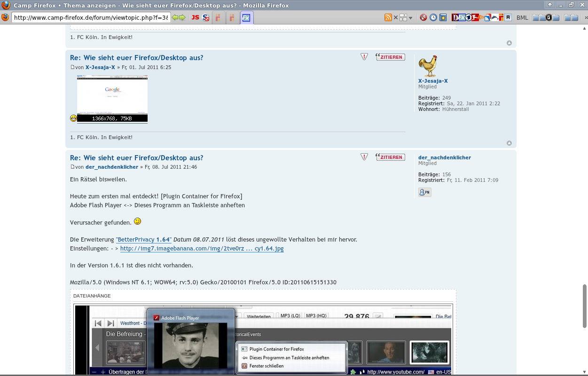Report X-Jesaja-X's post with exclamation icon
Viewport: 588px width, 376px height.
pos(364,57)
